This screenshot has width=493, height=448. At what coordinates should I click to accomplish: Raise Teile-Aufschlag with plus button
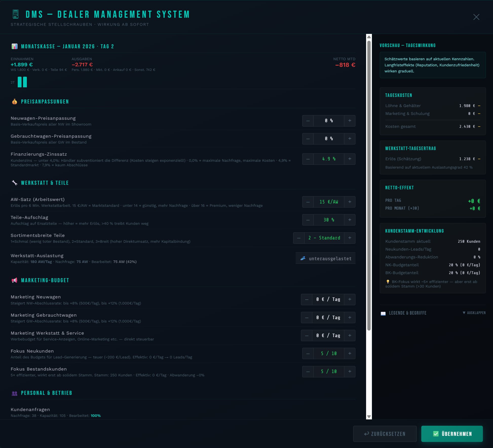coord(350,220)
